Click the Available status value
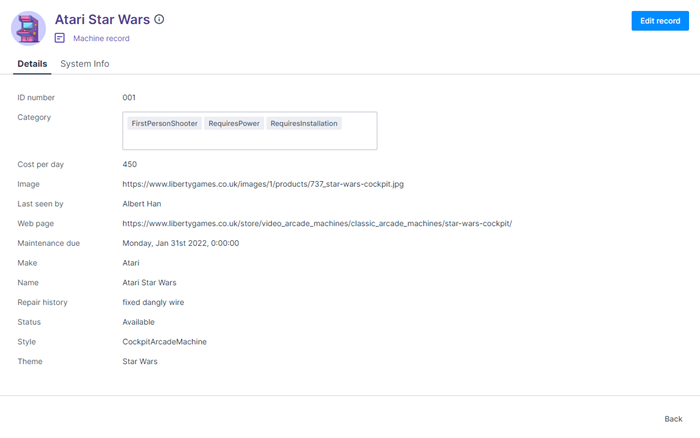The image size is (700, 438). click(139, 322)
